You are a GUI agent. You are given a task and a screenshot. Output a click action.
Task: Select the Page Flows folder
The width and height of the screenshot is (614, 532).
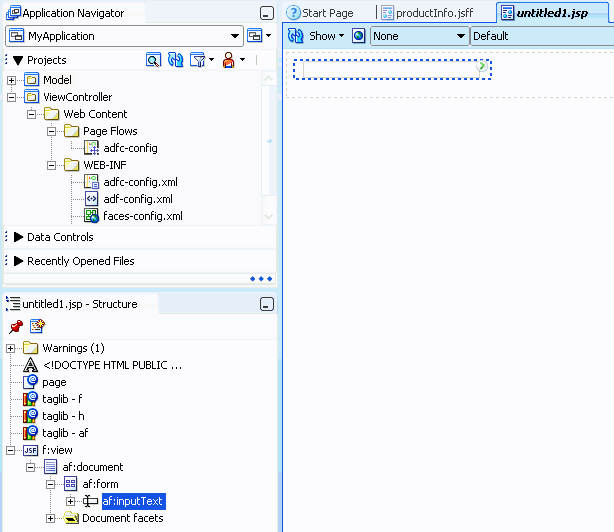110,131
